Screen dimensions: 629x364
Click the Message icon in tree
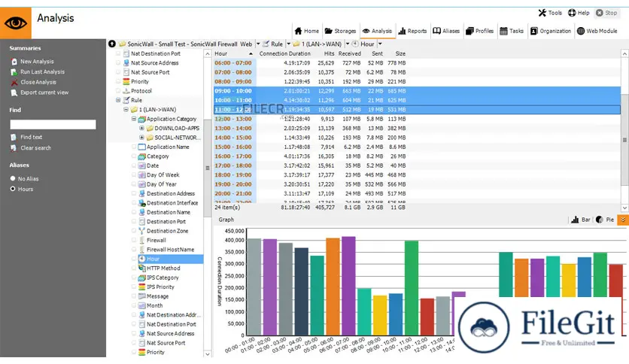(x=142, y=296)
